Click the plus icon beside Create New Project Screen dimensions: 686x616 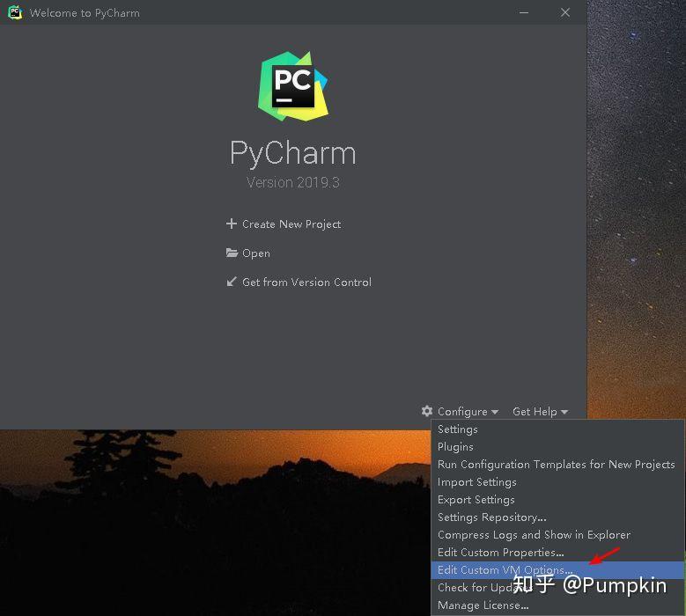pos(232,224)
